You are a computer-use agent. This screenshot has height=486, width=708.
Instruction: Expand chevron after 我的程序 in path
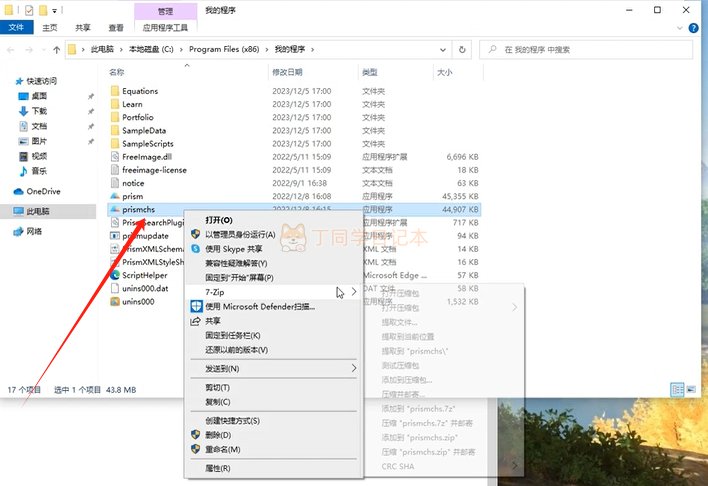click(312, 49)
